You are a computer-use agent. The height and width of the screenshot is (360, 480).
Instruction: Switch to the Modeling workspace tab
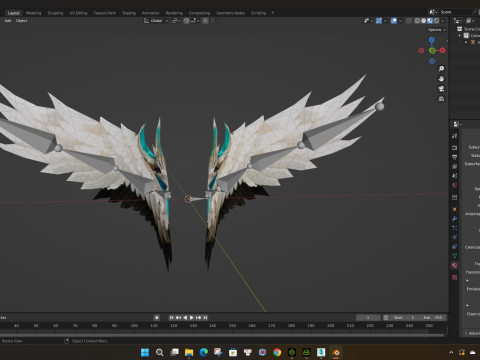(x=34, y=13)
